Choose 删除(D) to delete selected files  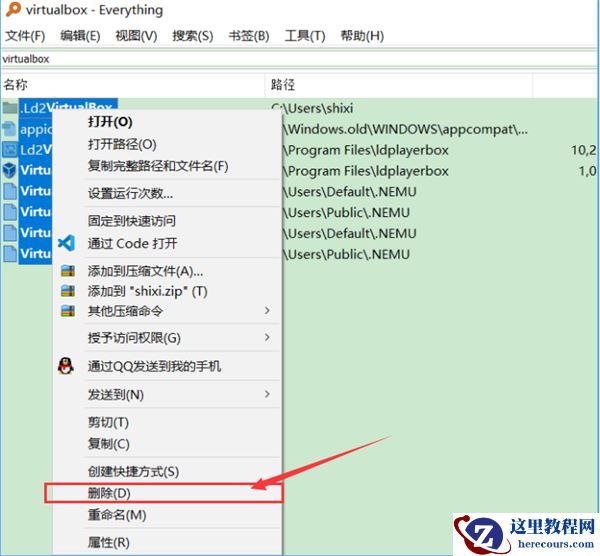click(109, 493)
